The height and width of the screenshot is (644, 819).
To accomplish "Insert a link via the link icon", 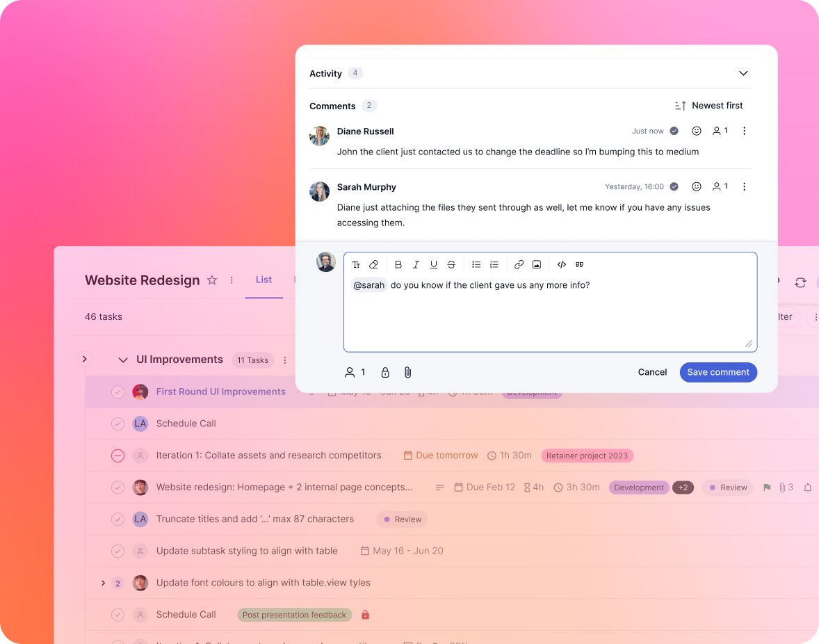I will pyautogui.click(x=519, y=265).
